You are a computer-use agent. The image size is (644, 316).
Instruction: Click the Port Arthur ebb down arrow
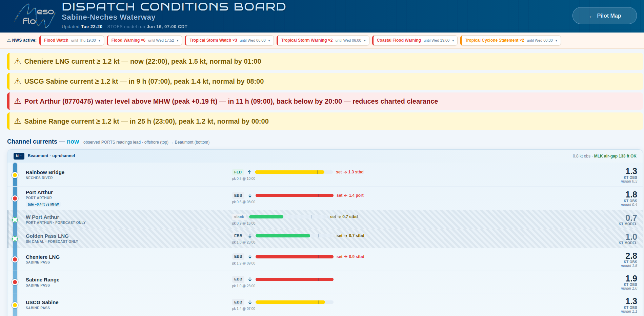pos(250,195)
